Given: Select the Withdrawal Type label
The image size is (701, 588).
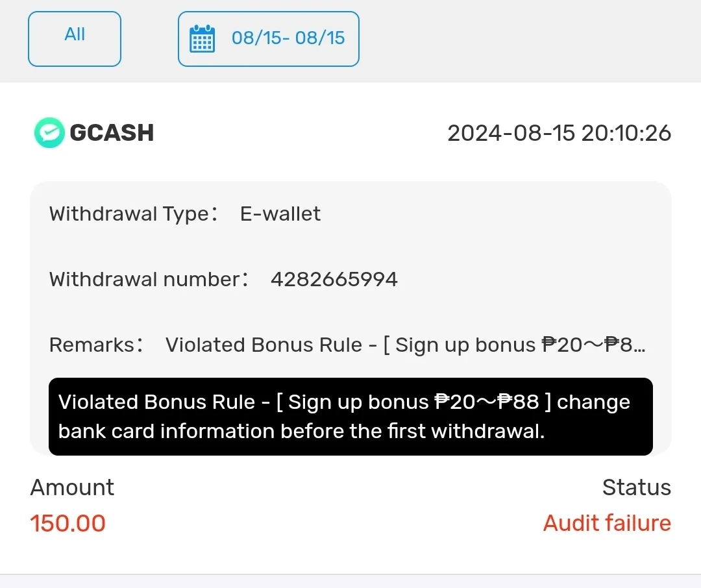Looking at the screenshot, I should click(133, 214).
